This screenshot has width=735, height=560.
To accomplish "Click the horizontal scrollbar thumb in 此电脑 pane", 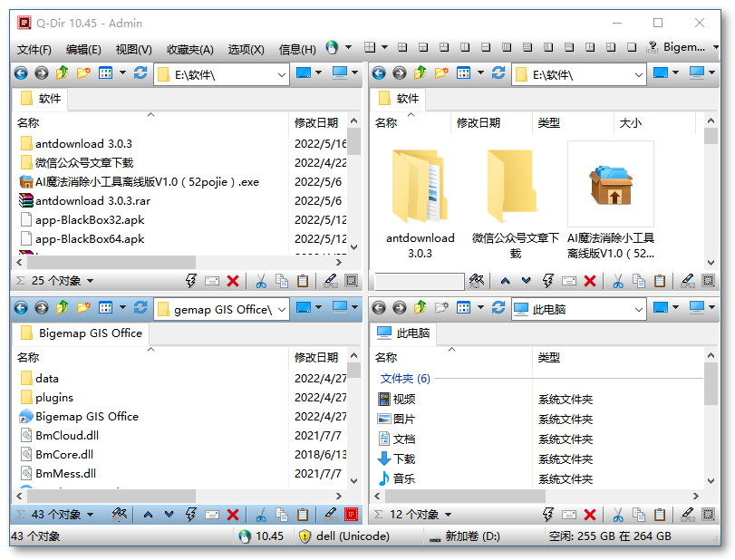I will [464, 496].
